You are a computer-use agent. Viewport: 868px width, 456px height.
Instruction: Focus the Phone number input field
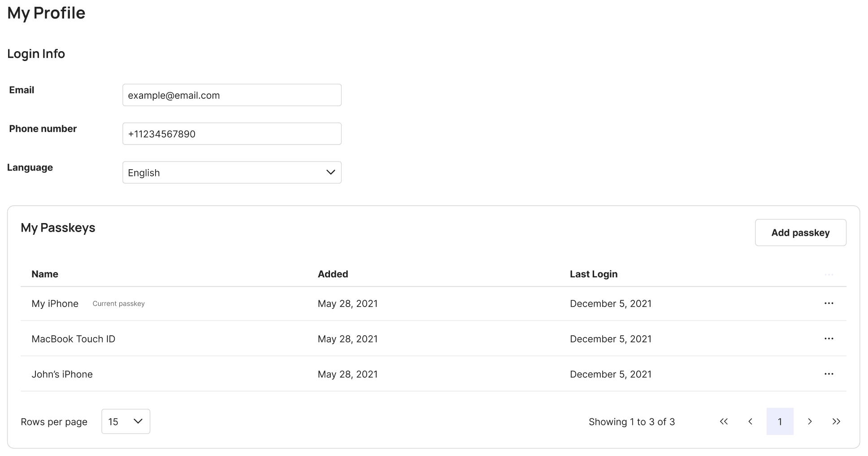pos(231,134)
